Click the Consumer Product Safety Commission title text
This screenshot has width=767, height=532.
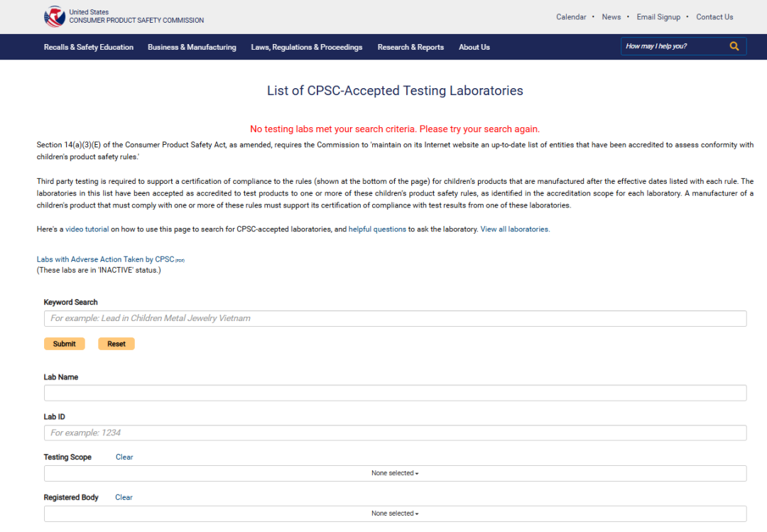click(136, 20)
